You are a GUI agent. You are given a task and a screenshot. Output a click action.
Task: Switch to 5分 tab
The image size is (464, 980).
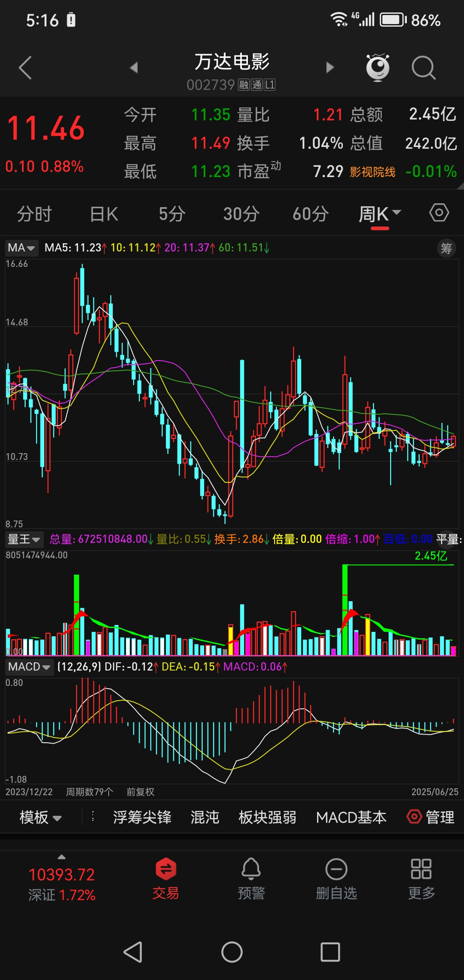pyautogui.click(x=172, y=214)
